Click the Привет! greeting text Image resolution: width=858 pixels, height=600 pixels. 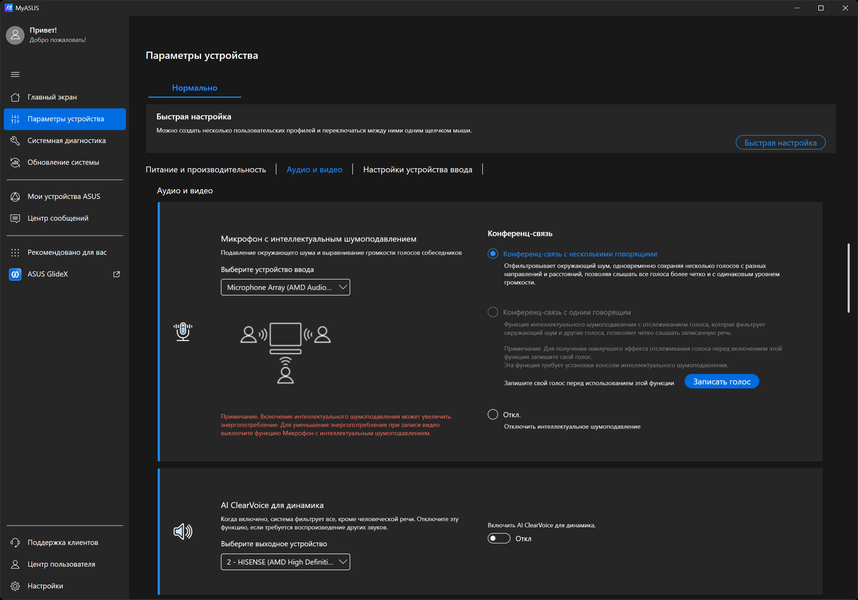pos(43,30)
